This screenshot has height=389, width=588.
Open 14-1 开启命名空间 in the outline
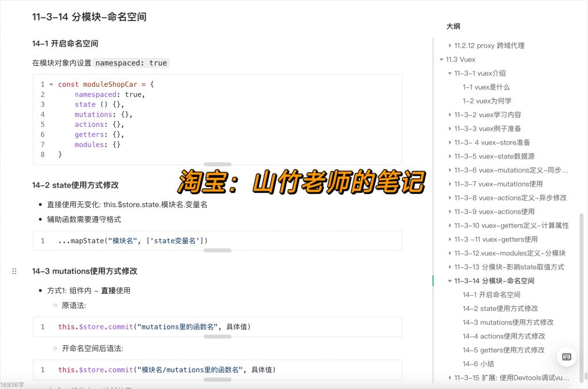pyautogui.click(x=488, y=294)
